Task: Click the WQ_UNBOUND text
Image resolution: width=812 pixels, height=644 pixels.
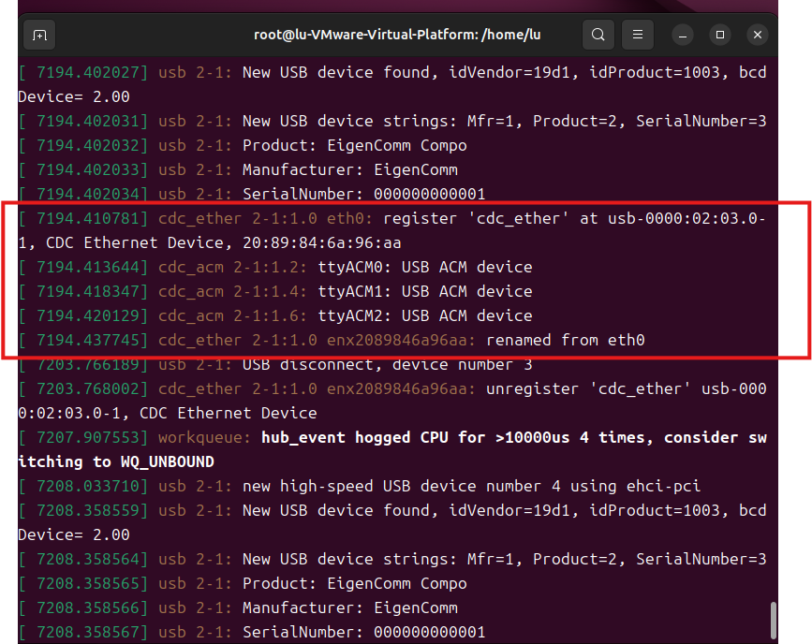Action: pos(162,461)
